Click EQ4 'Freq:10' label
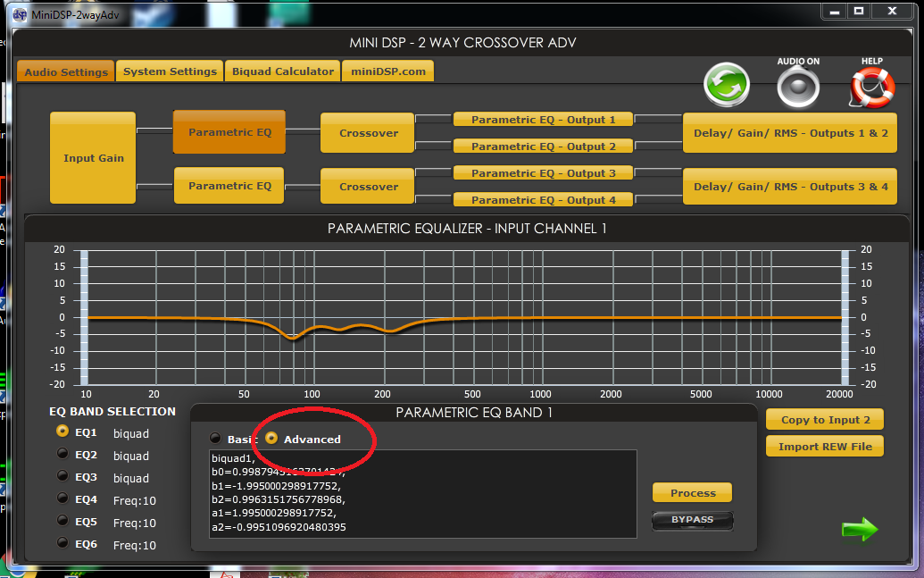This screenshot has height=578, width=924. pyautogui.click(x=134, y=501)
